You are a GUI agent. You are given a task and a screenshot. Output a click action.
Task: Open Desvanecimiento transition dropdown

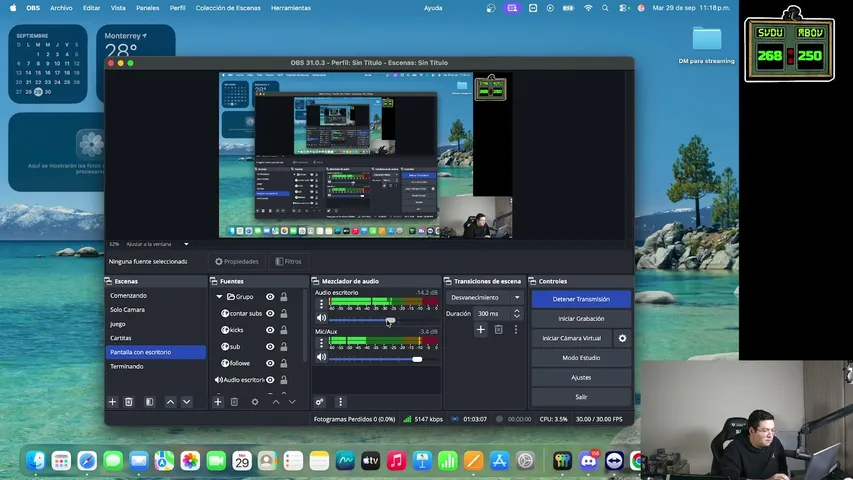484,298
